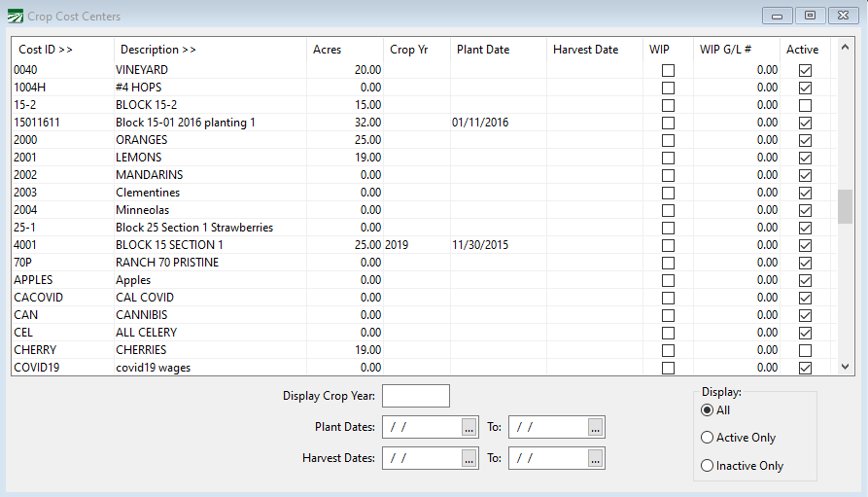This screenshot has width=868, height=497.
Task: Toggle WIP checkbox for VINEYARD row
Action: click(x=668, y=70)
